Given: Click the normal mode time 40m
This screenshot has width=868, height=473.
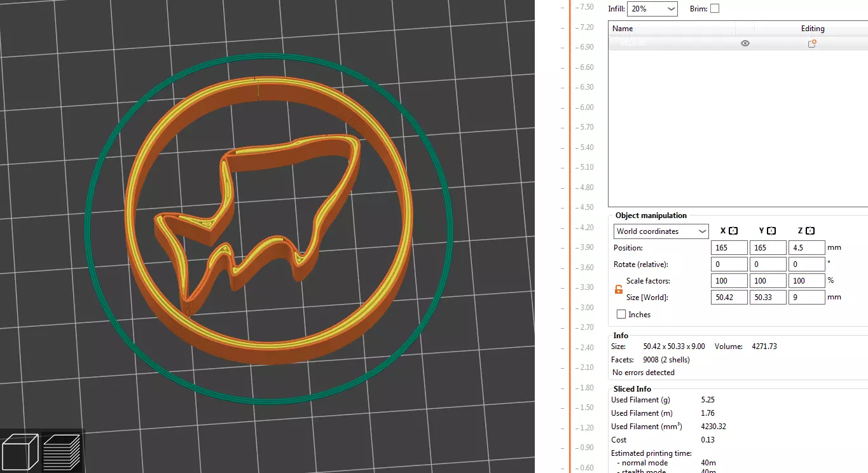Looking at the screenshot, I should [x=708, y=463].
